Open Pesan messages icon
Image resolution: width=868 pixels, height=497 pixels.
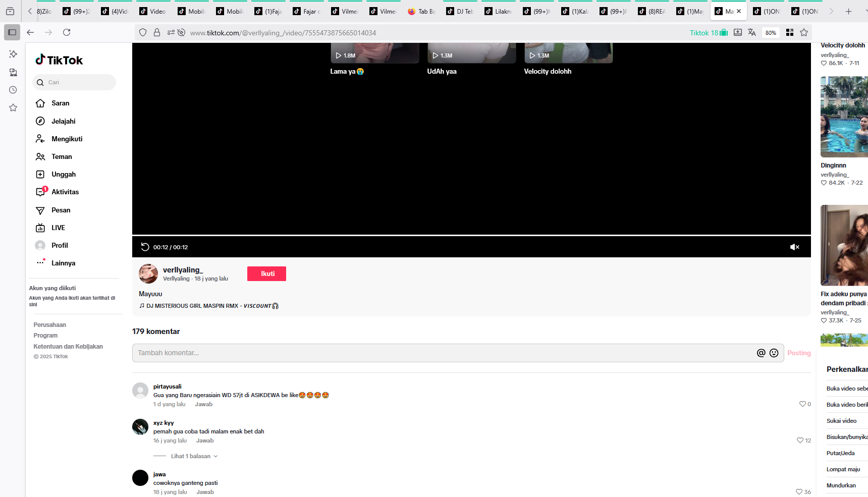[x=40, y=210]
